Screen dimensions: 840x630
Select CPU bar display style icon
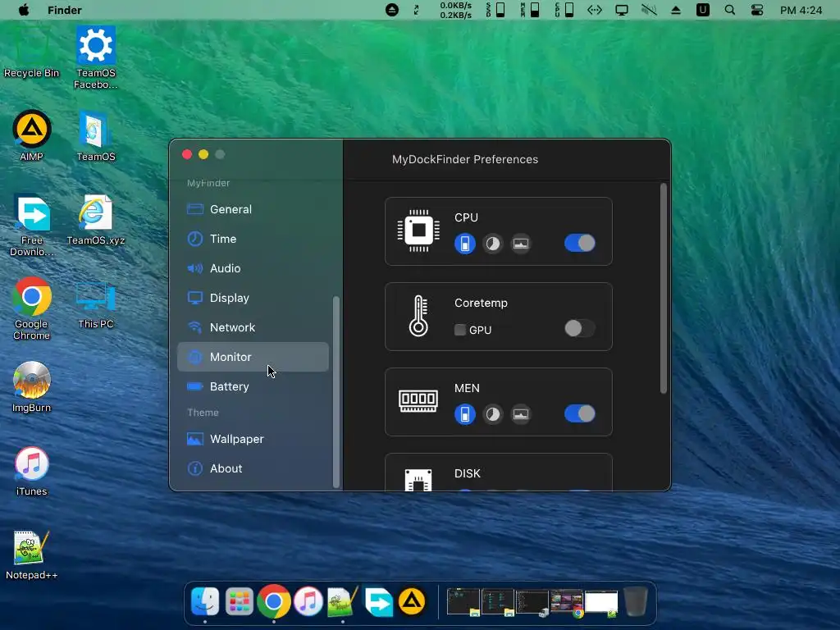pyautogui.click(x=465, y=244)
